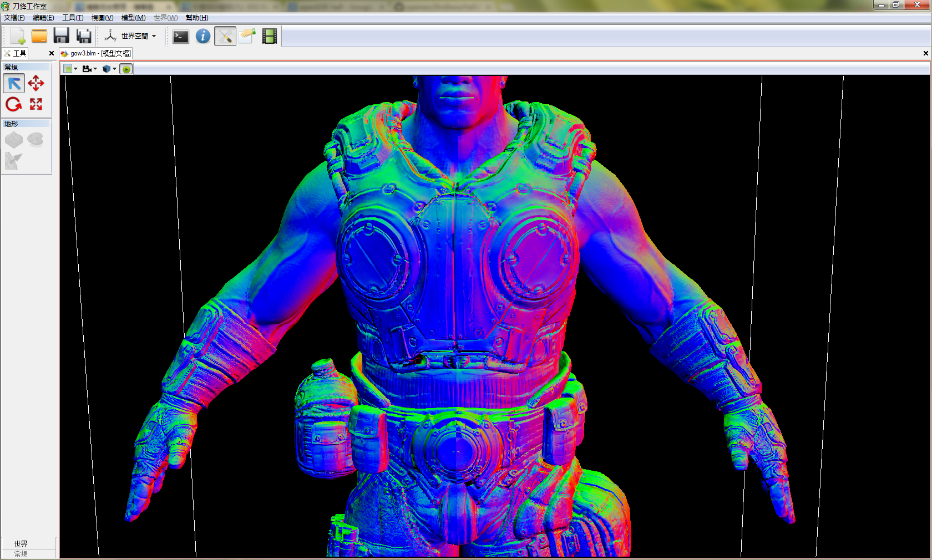Select the gow3.blm model document tab
The image size is (932, 560).
[x=96, y=53]
